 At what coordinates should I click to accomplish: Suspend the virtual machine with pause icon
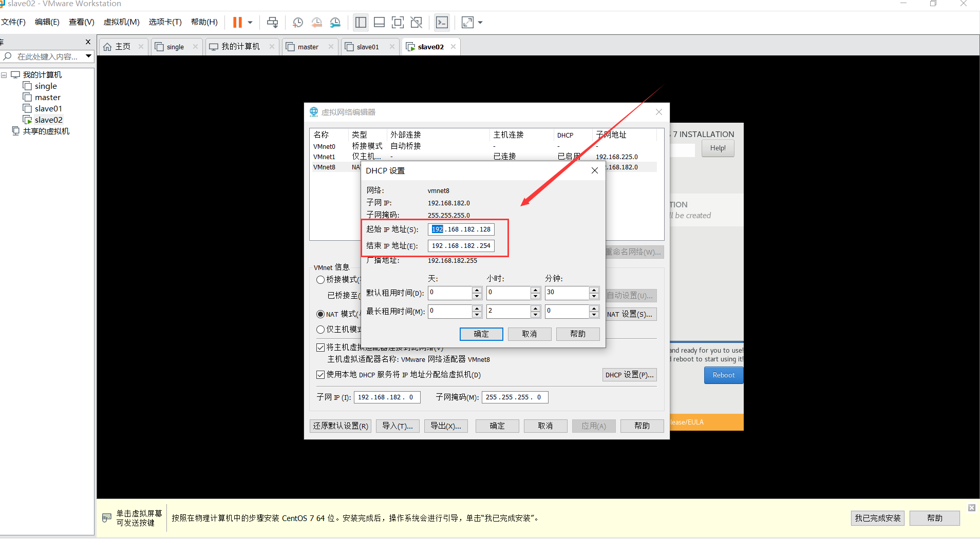(x=237, y=23)
